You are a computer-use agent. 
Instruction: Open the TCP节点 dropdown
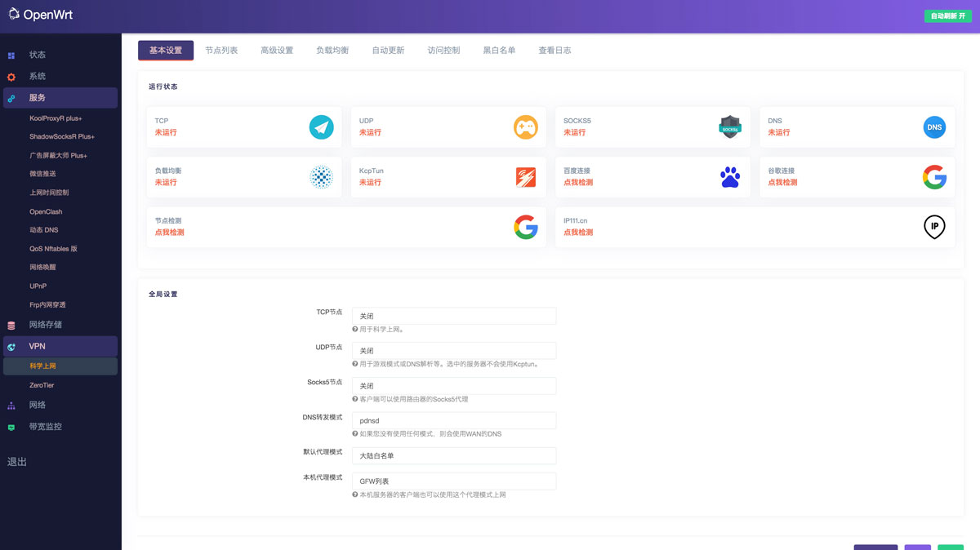pos(453,316)
